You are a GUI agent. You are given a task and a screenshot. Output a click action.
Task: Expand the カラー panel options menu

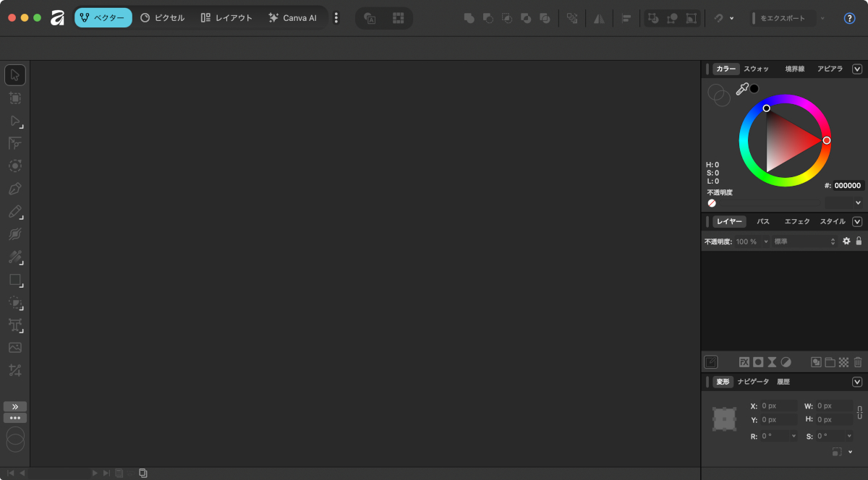[857, 69]
